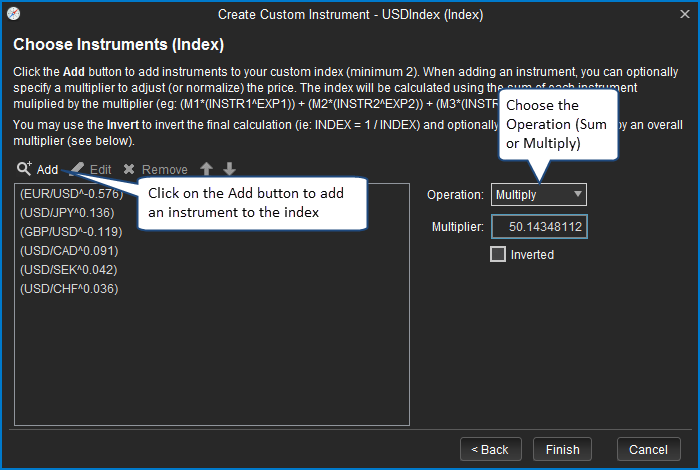Image resolution: width=700 pixels, height=470 pixels.
Task: Move instrument up with up arrow
Action: [x=207, y=169]
